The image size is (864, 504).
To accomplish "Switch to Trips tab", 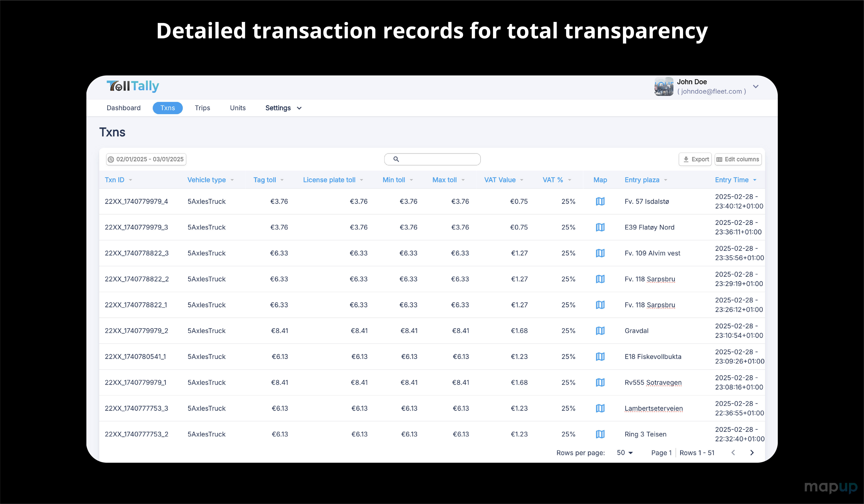I will [x=202, y=108].
